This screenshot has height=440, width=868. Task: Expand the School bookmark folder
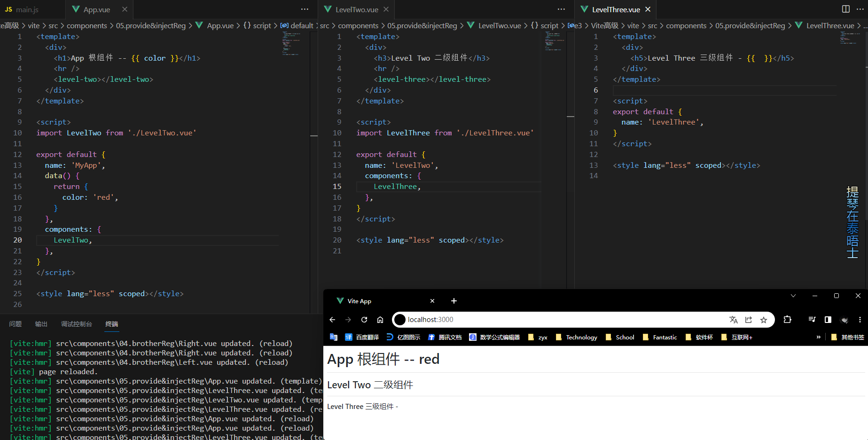[x=620, y=337]
